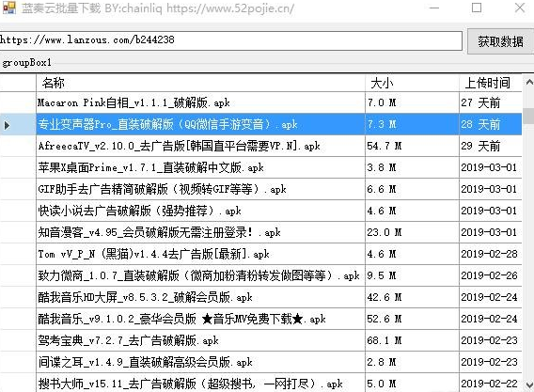Click the lanzous URL input field
Image resolution: width=534 pixels, height=392 pixels.
pos(230,40)
